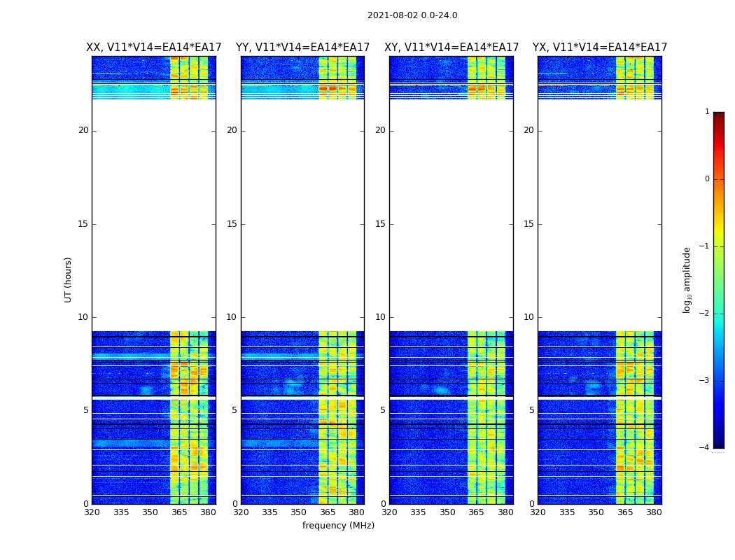Click the "365" x-tick of XY panel

(476, 512)
